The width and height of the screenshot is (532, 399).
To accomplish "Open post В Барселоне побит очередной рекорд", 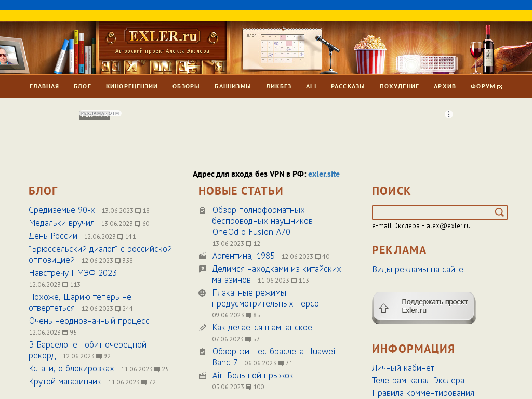I will click(87, 350).
